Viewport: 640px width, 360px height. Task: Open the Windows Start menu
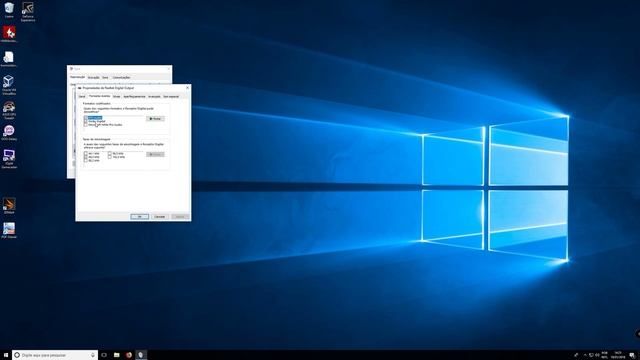click(6, 355)
